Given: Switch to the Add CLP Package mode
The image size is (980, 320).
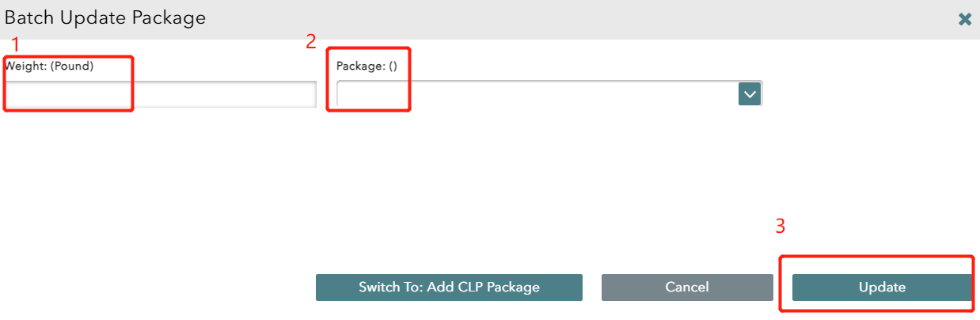Looking at the screenshot, I should pos(449,288).
